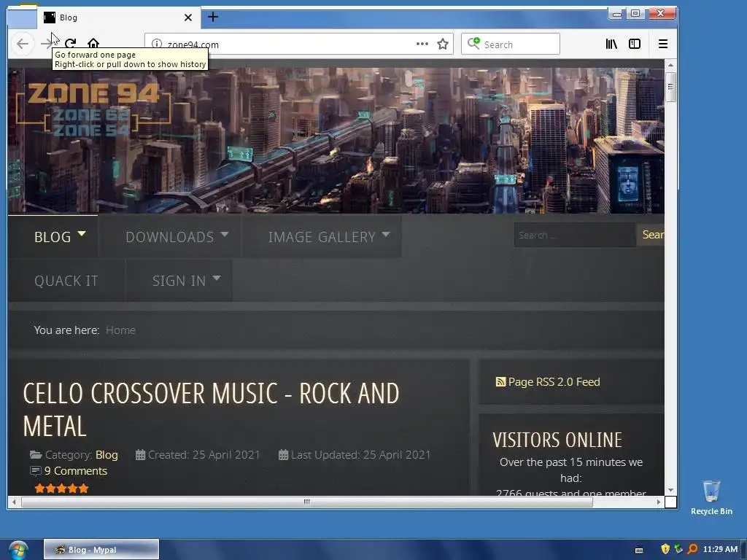Expand the SIGN IN dropdown arrow
This screenshot has width=747, height=560.
pos(217,278)
